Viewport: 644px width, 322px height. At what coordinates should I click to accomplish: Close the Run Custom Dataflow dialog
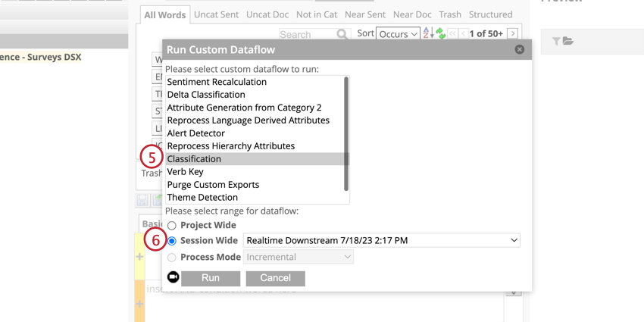[x=520, y=49]
